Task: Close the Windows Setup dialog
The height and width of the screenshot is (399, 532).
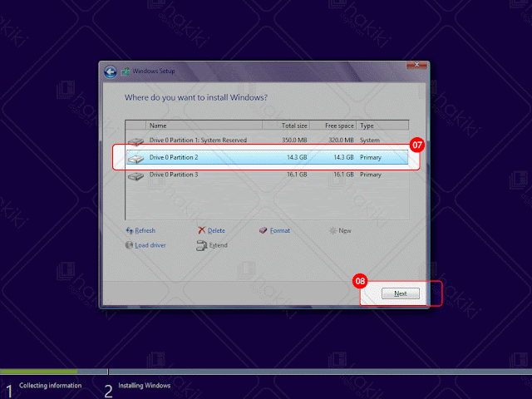Action: tap(416, 65)
